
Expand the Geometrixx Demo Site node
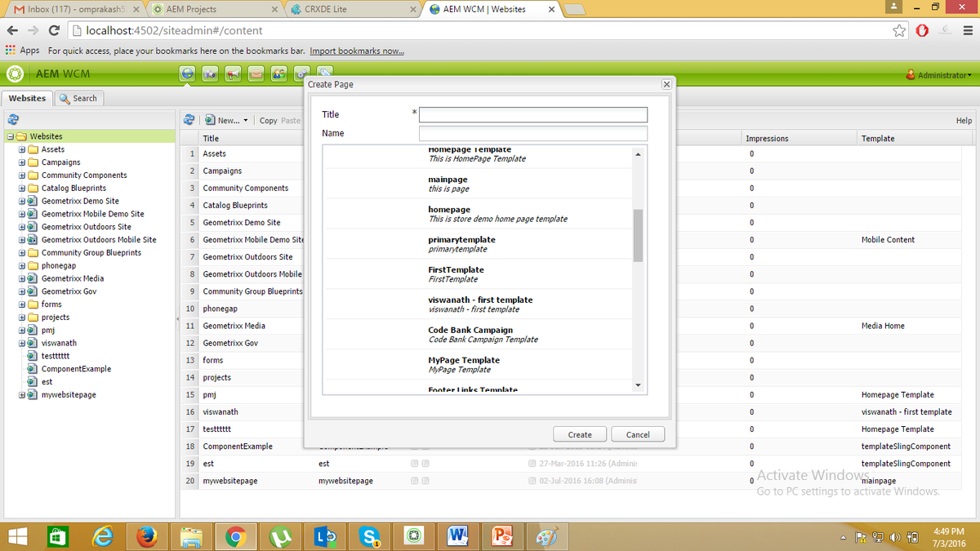22,201
